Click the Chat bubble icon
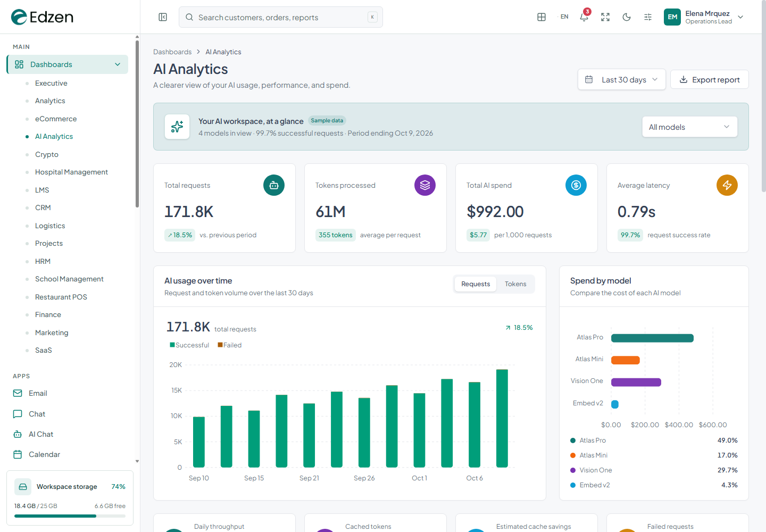 coord(18,414)
